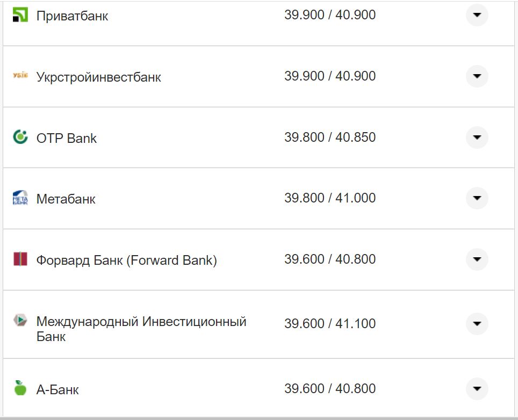Expand the А-Банк rate details
518x420 pixels.
(477, 388)
